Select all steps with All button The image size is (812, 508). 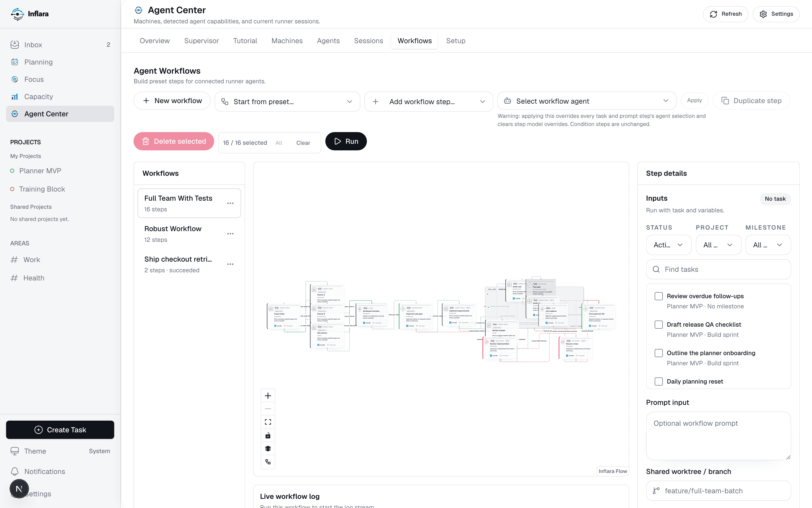(x=279, y=143)
